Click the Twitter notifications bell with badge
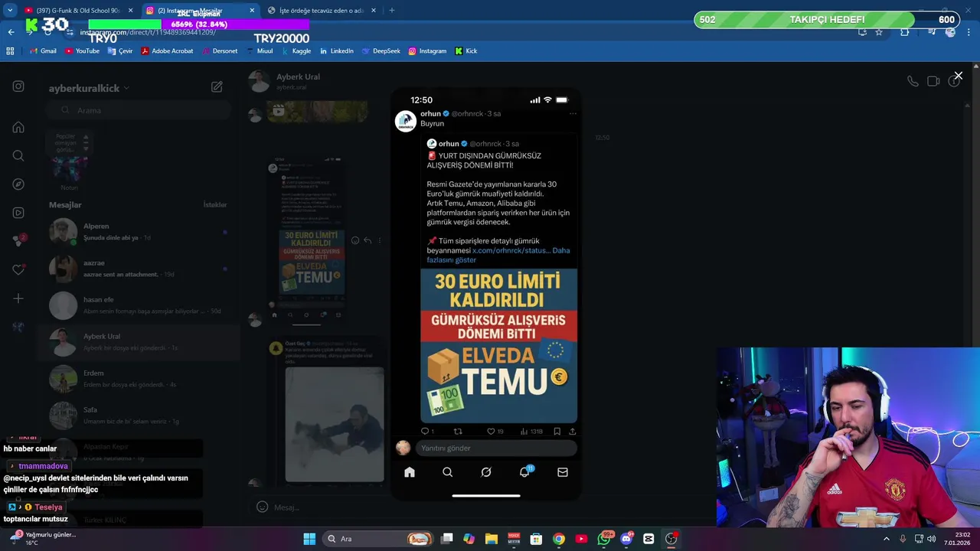This screenshot has width=980, height=551. pos(525,471)
